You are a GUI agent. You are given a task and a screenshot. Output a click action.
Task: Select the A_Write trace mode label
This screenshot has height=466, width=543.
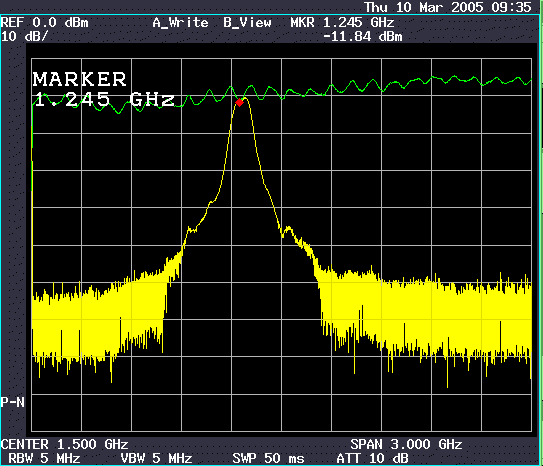pos(180,23)
